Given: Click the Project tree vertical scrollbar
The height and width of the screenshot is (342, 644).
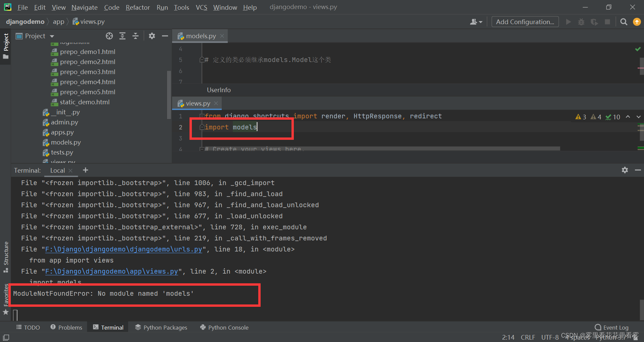Looking at the screenshot, I should click(x=169, y=95).
